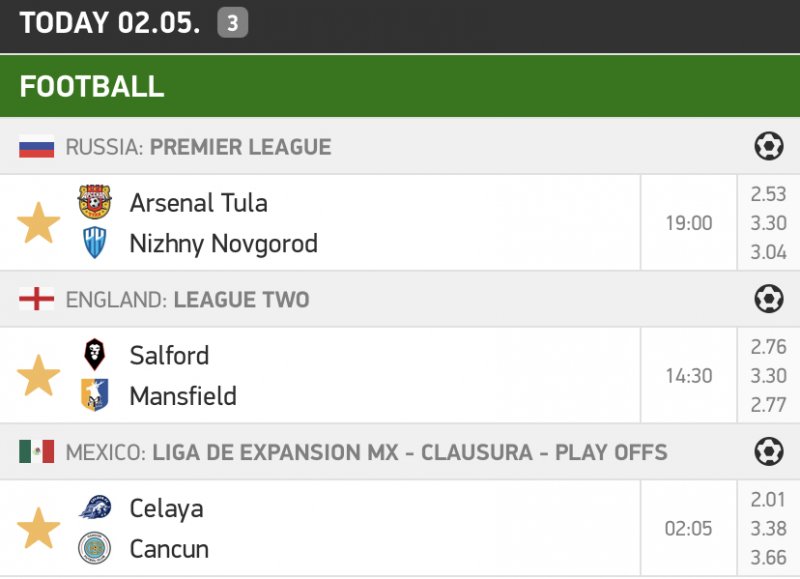Screen dimensions: 800x579
Task: Click the Mansfield team crest
Action: click(95, 396)
